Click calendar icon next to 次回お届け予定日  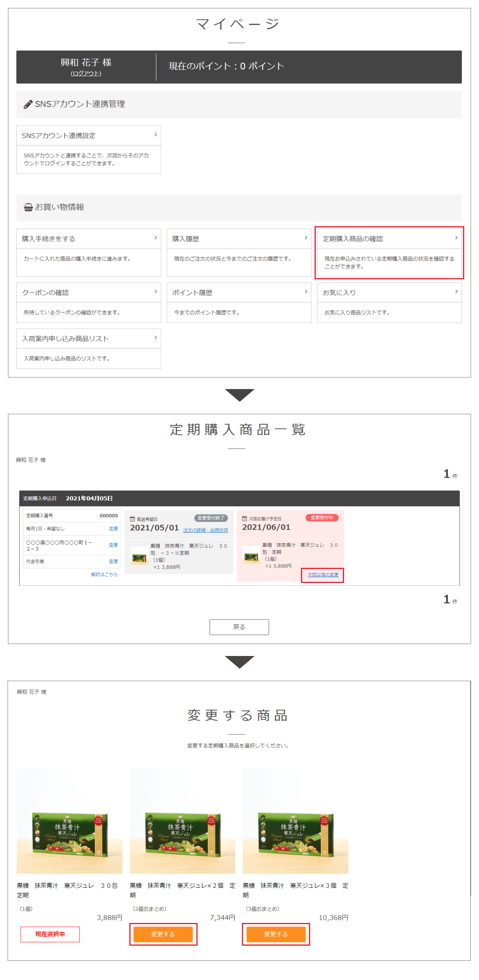[x=244, y=518]
